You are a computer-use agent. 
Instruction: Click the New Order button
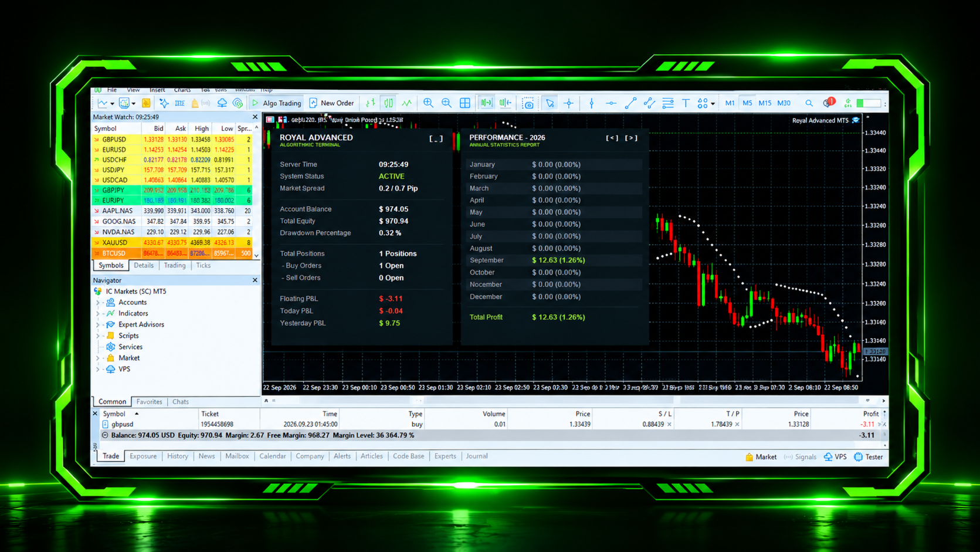(x=332, y=103)
